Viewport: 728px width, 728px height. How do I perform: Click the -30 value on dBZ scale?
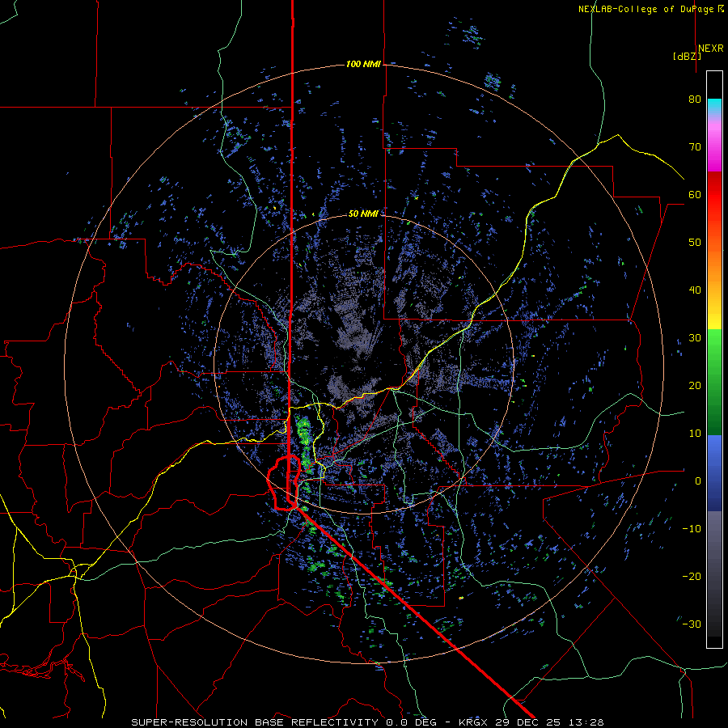point(692,624)
